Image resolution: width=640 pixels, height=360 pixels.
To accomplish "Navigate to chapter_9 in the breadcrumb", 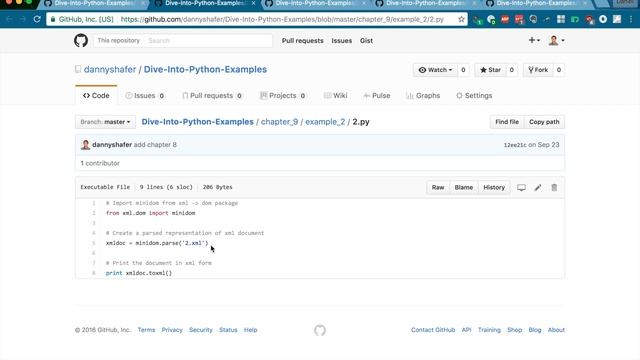I will pos(280,122).
